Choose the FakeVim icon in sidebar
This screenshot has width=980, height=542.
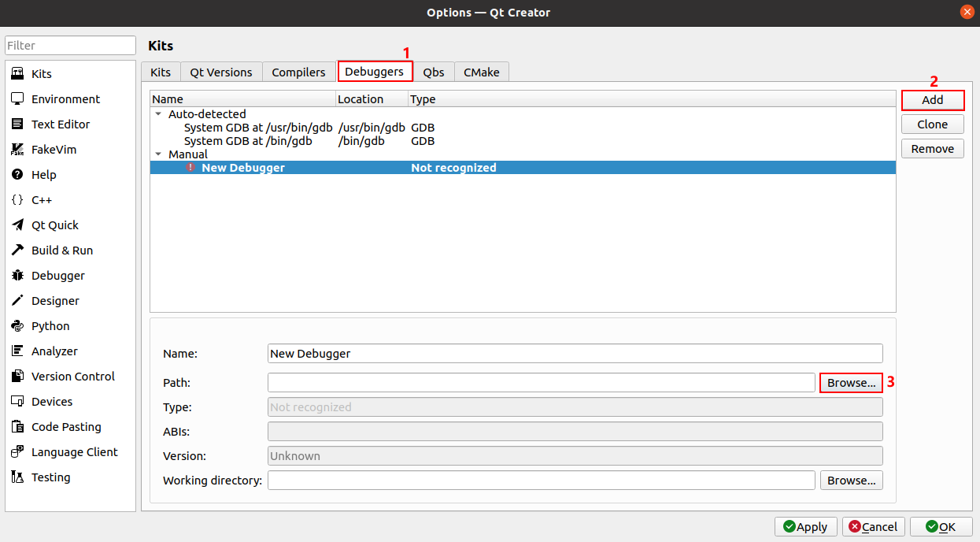pos(17,150)
